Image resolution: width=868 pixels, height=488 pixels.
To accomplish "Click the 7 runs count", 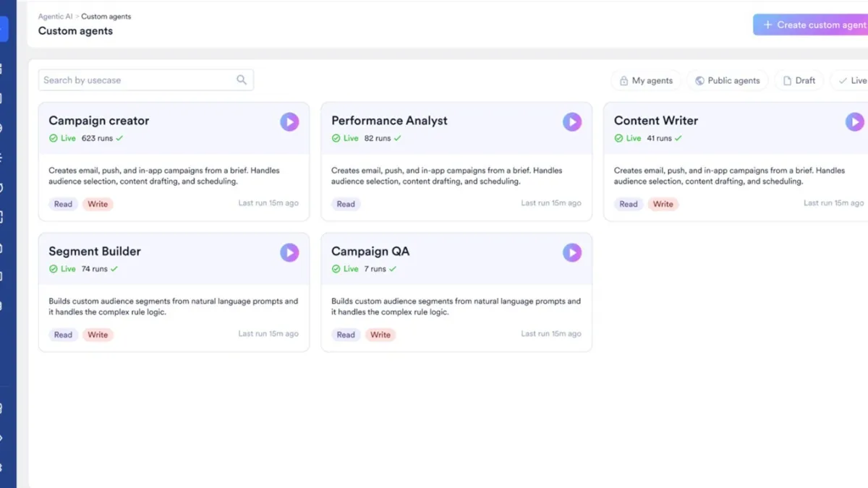I will coord(375,269).
